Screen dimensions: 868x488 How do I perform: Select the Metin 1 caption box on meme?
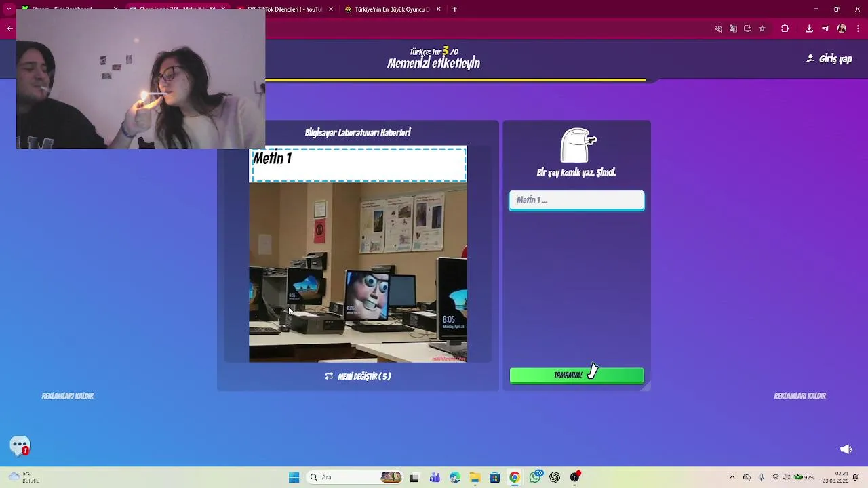359,165
